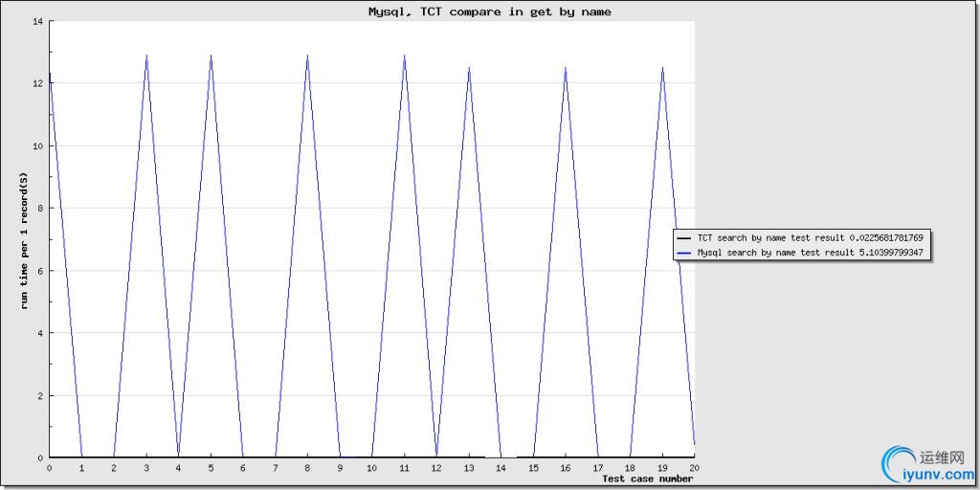
Task: Click the "Test case number" axis label
Action: click(x=648, y=479)
